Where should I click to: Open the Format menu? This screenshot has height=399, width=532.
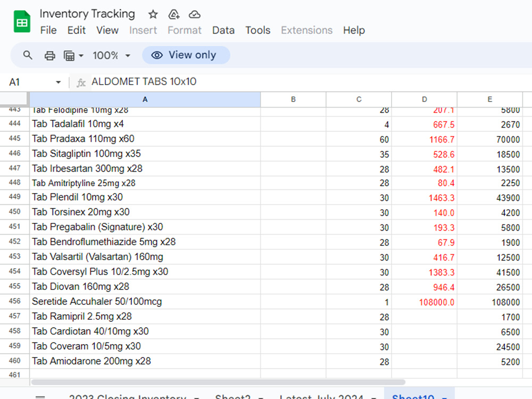(x=185, y=30)
